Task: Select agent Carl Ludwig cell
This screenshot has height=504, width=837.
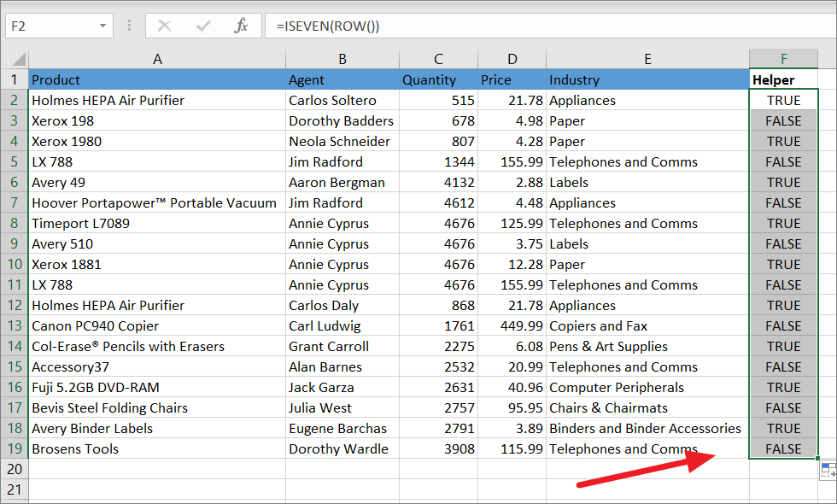Action: 342,325
